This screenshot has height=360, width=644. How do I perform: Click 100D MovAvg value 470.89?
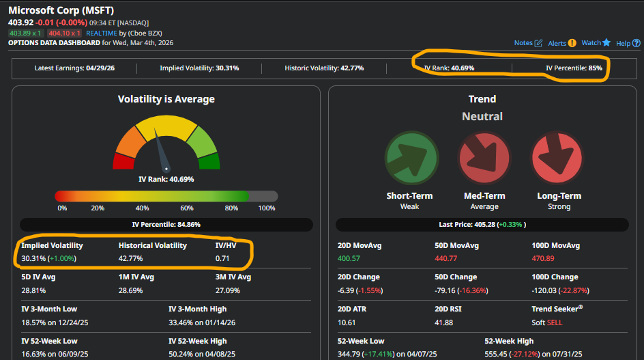pyautogui.click(x=543, y=258)
